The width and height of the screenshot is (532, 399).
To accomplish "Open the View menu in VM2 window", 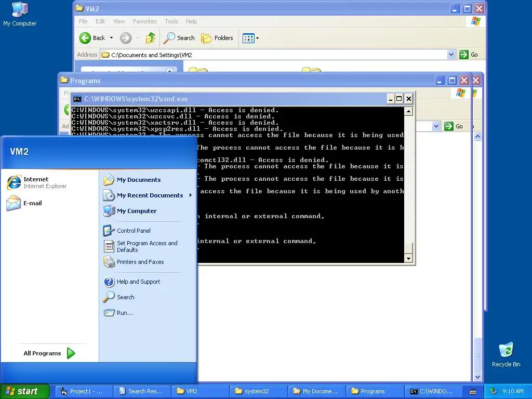I will (x=119, y=21).
